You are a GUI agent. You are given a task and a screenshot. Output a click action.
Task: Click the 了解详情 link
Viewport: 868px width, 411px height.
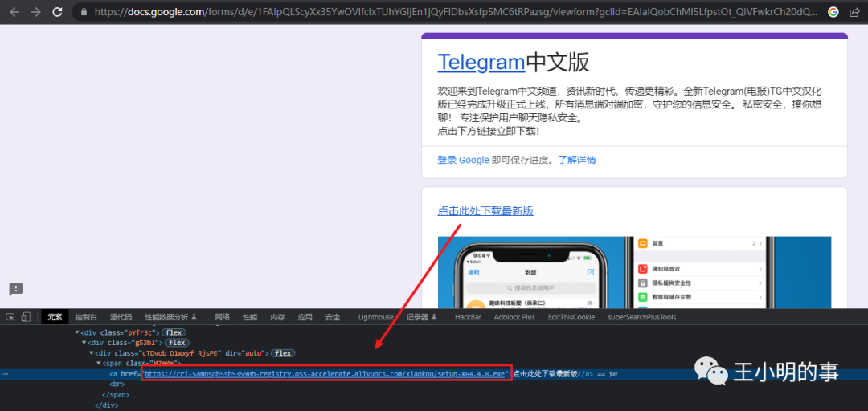[x=577, y=160]
